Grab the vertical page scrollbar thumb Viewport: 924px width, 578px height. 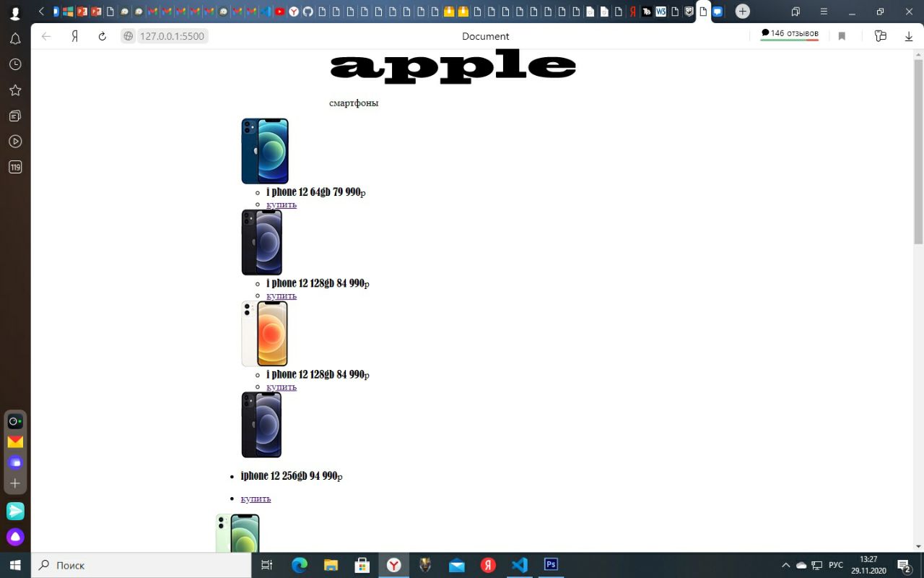click(x=918, y=152)
